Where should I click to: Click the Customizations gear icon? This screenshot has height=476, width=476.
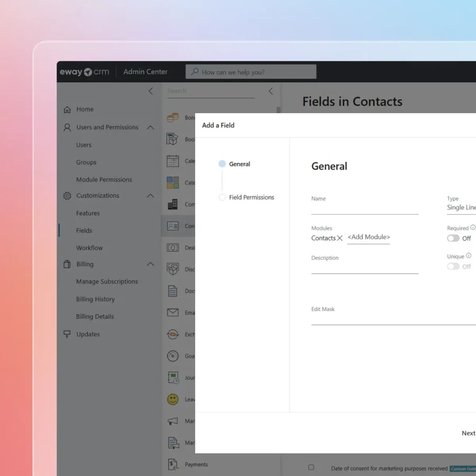[67, 196]
